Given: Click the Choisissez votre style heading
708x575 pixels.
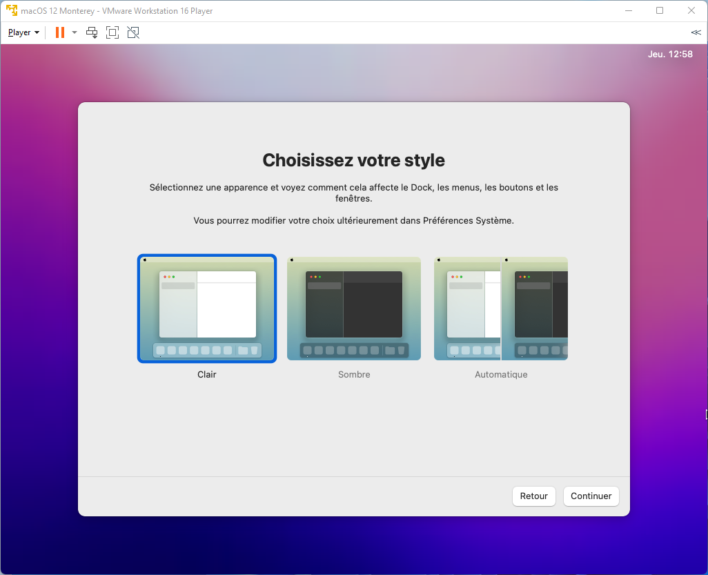Looking at the screenshot, I should (354, 160).
